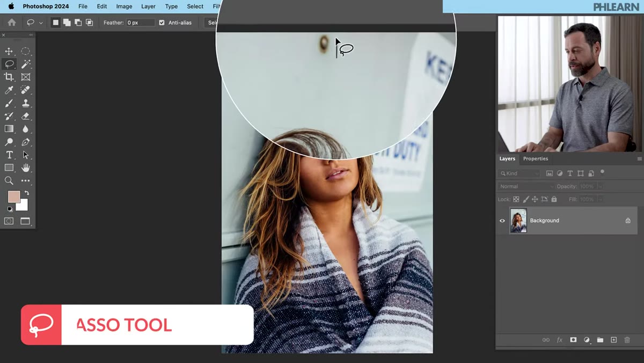The width and height of the screenshot is (644, 363).
Task: Open the Normal blend mode dropdown
Action: [x=526, y=186]
